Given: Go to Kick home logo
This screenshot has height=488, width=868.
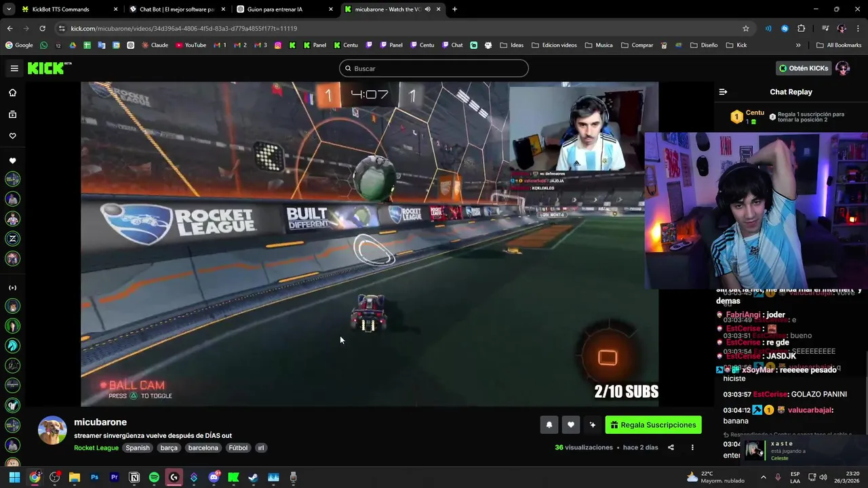Looking at the screenshot, I should [x=50, y=68].
